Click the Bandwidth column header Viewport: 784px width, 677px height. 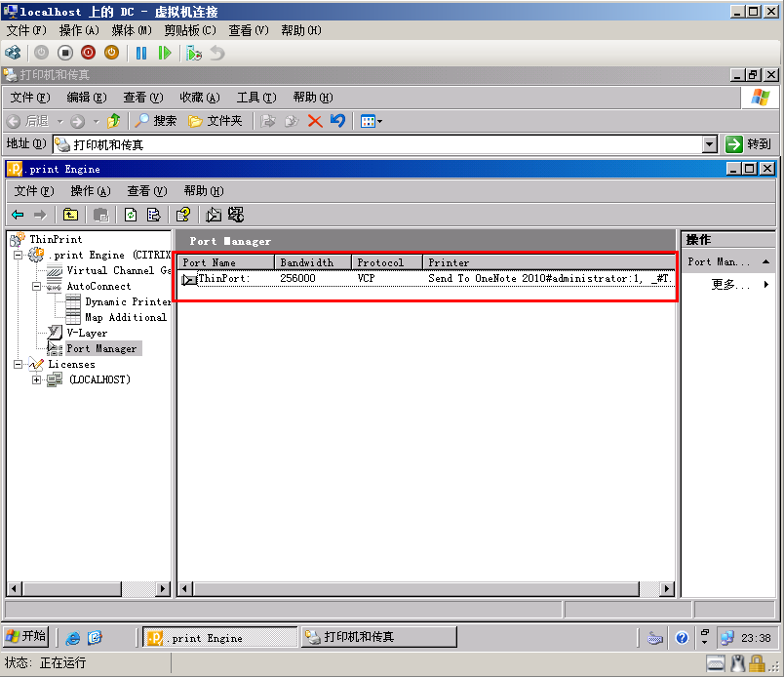pos(312,262)
